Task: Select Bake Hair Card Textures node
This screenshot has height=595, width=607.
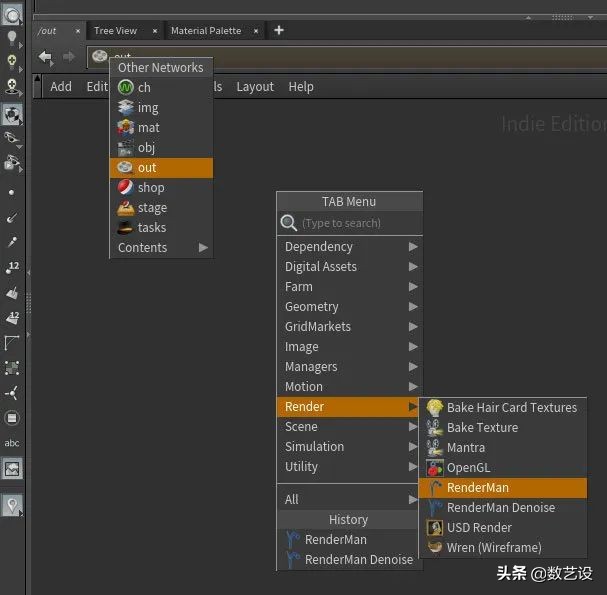Action: (x=511, y=407)
